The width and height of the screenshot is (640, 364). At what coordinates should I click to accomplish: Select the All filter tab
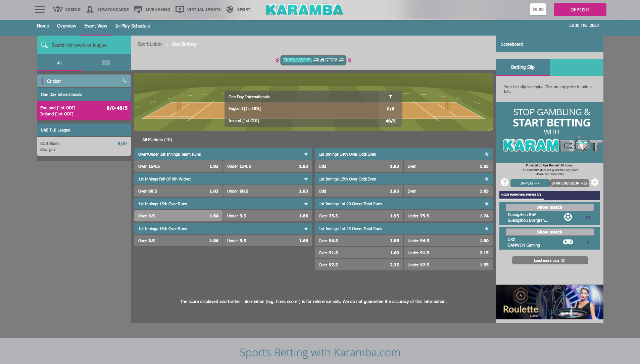pyautogui.click(x=59, y=63)
